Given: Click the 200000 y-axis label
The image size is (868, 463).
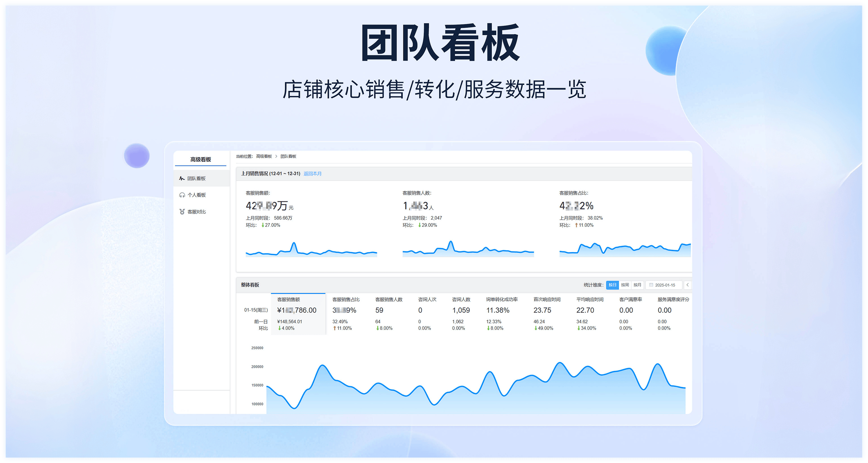Looking at the screenshot, I should tap(257, 367).
